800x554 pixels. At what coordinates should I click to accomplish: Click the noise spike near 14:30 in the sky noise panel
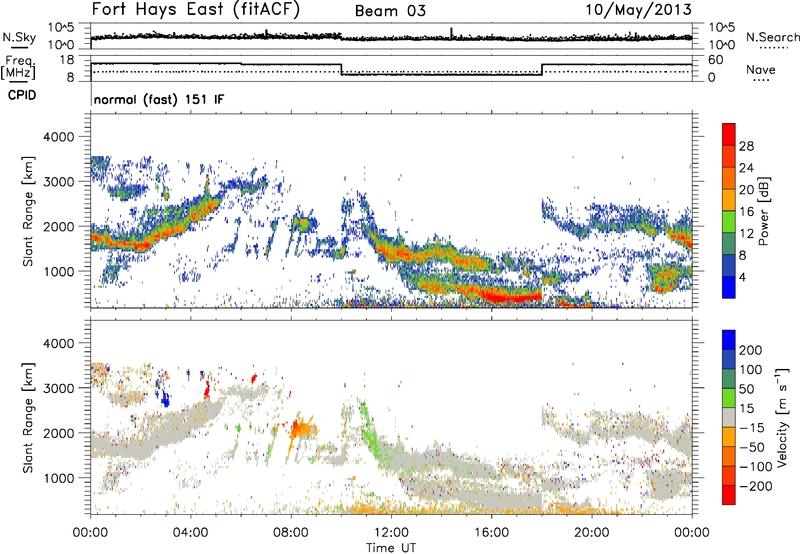point(451,32)
